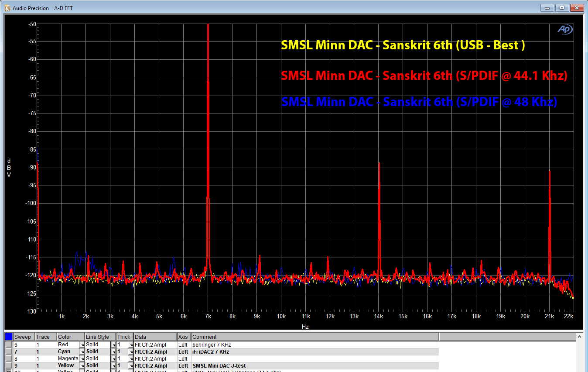This screenshot has width=588, height=372.
Task: Toggle visibility checkbox for sweep 8 row
Action: (x=9, y=358)
